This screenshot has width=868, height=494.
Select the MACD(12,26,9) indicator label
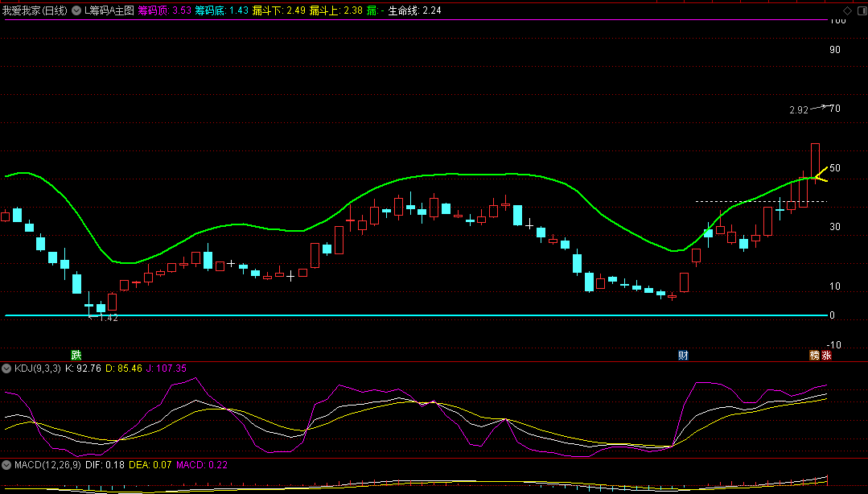tap(43, 465)
